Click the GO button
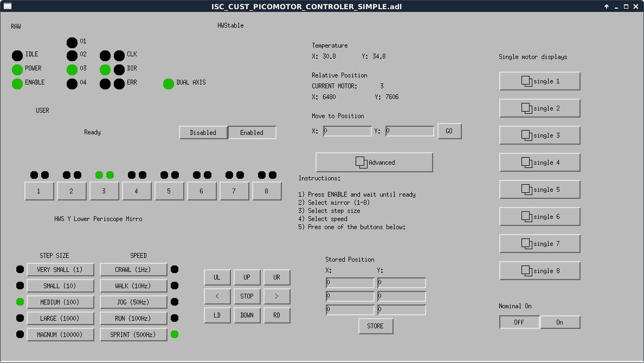644x363 pixels. (449, 132)
